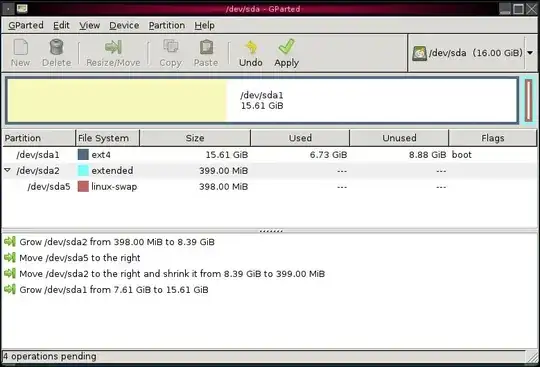Click the boot flag cell
Image resolution: width=540 pixels, height=367 pixels.
pyautogui.click(x=461, y=155)
